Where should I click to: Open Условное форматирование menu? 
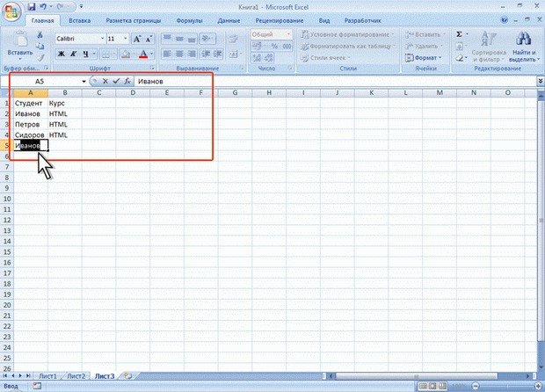[x=347, y=34]
